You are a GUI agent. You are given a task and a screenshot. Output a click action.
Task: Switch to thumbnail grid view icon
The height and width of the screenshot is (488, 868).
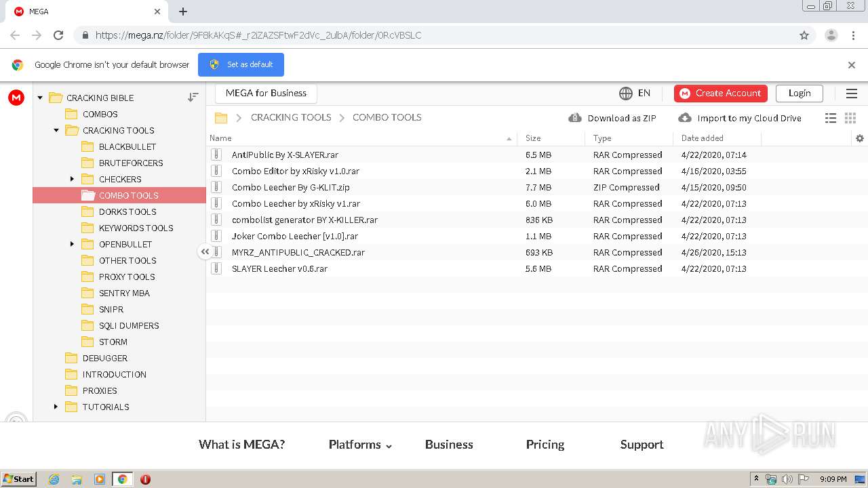pos(850,118)
